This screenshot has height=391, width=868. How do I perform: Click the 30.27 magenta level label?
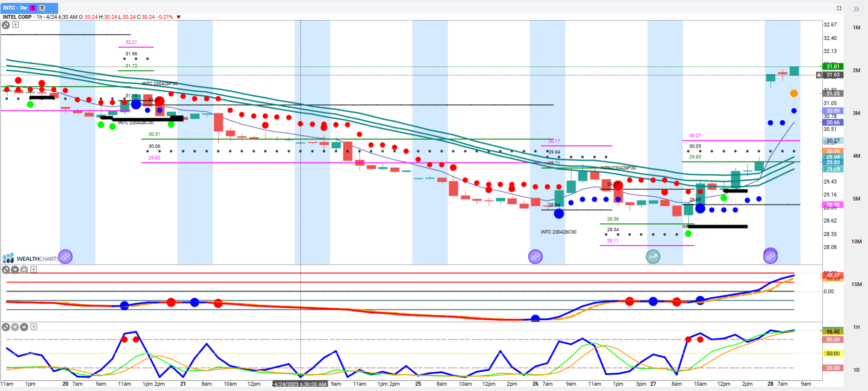pos(695,136)
